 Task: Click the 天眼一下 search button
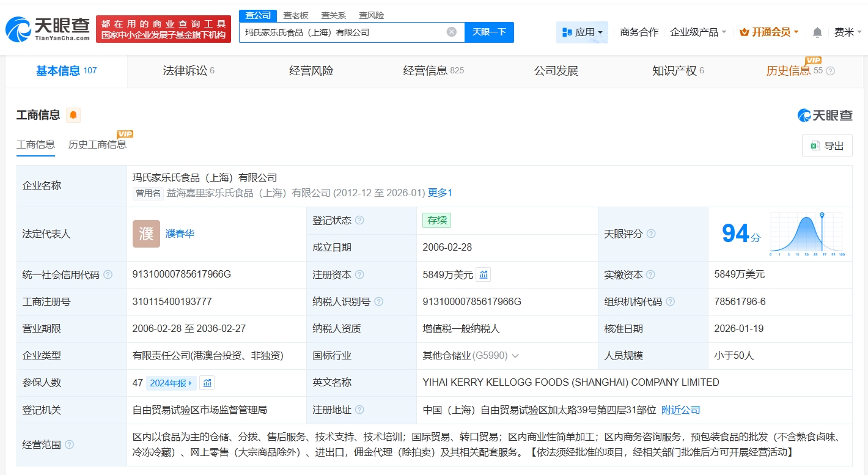coord(489,32)
